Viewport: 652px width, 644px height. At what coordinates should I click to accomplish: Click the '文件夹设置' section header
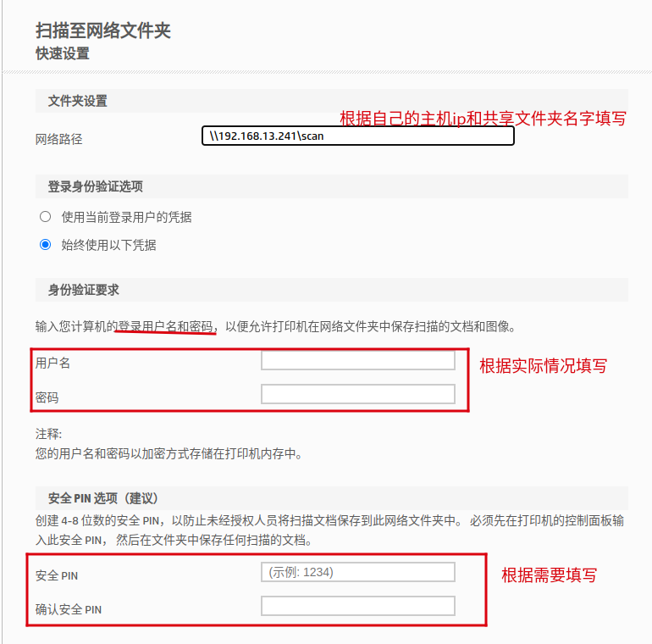click(x=78, y=102)
